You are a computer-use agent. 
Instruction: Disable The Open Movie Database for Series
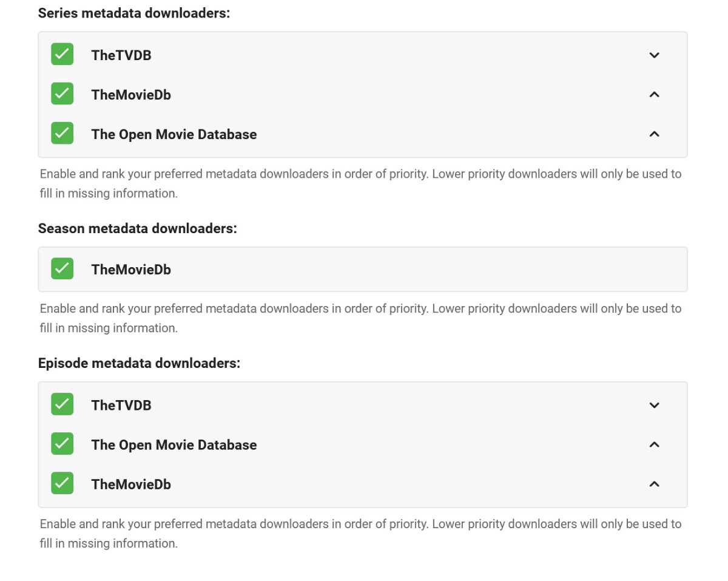62,134
